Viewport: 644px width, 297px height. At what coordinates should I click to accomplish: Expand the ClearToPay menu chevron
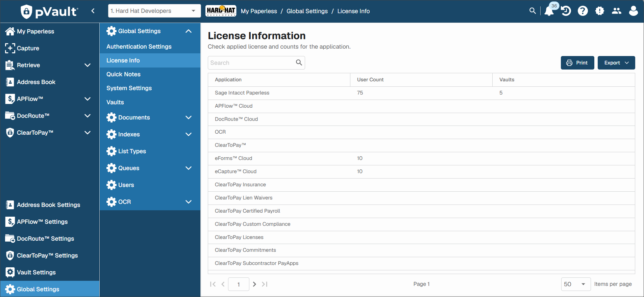point(88,133)
